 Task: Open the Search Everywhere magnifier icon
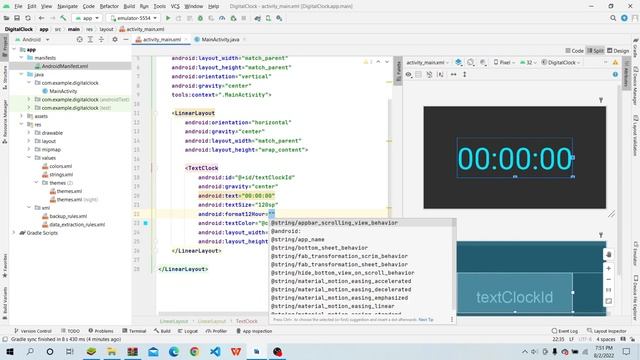613,18
